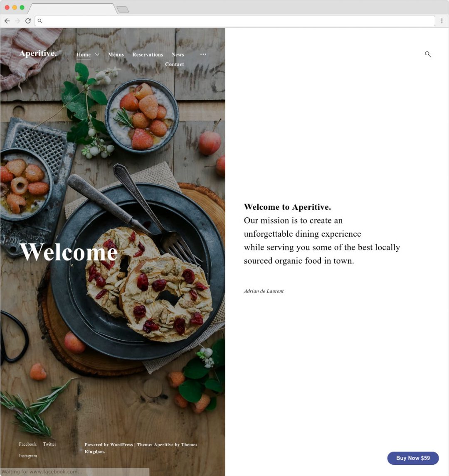Expand the Home menu chevron
The width and height of the screenshot is (449, 476).
coord(97,54)
